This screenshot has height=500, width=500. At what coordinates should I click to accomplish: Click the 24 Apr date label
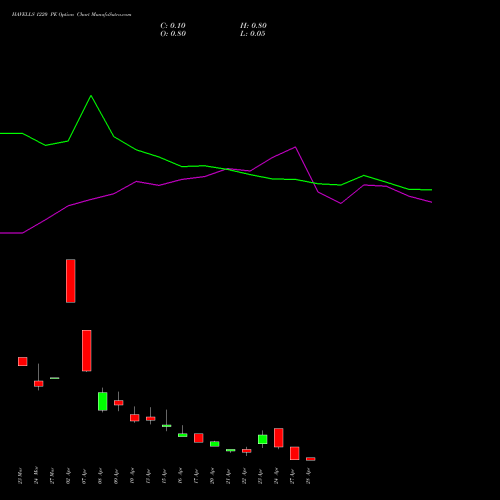(276, 476)
